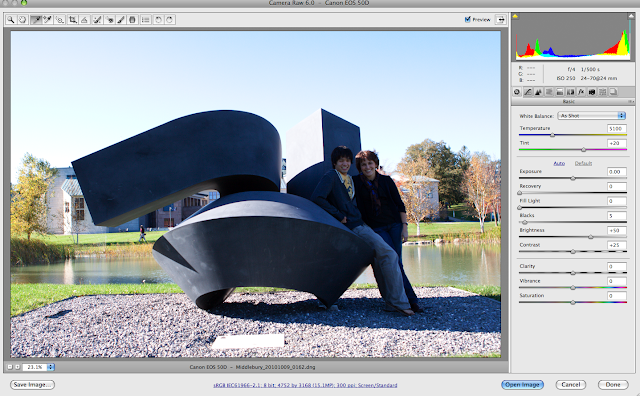
Task: Select the Crop tool
Action: pos(73,20)
